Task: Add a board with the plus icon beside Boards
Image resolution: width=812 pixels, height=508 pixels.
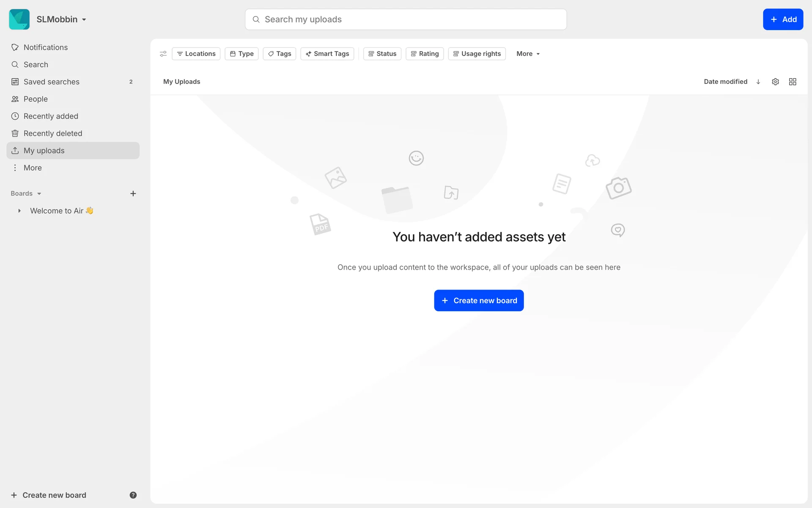Action: click(133, 193)
